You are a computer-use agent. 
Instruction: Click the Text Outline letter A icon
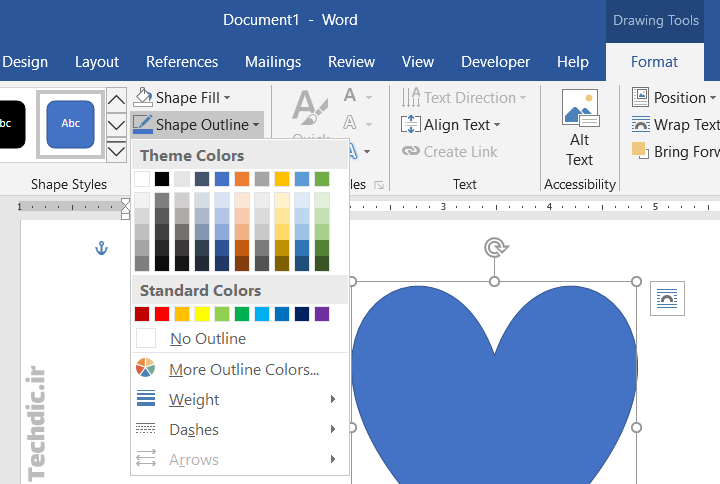tap(350, 123)
